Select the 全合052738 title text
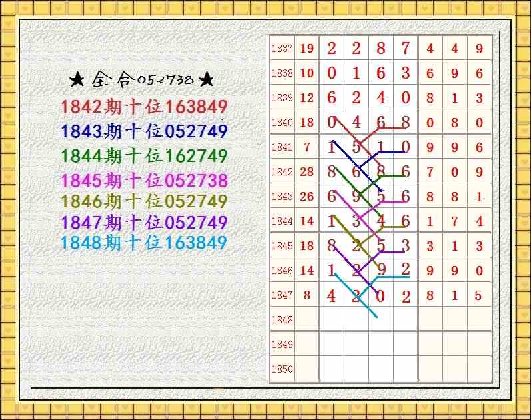The width and height of the screenshot is (531, 420). point(142,81)
